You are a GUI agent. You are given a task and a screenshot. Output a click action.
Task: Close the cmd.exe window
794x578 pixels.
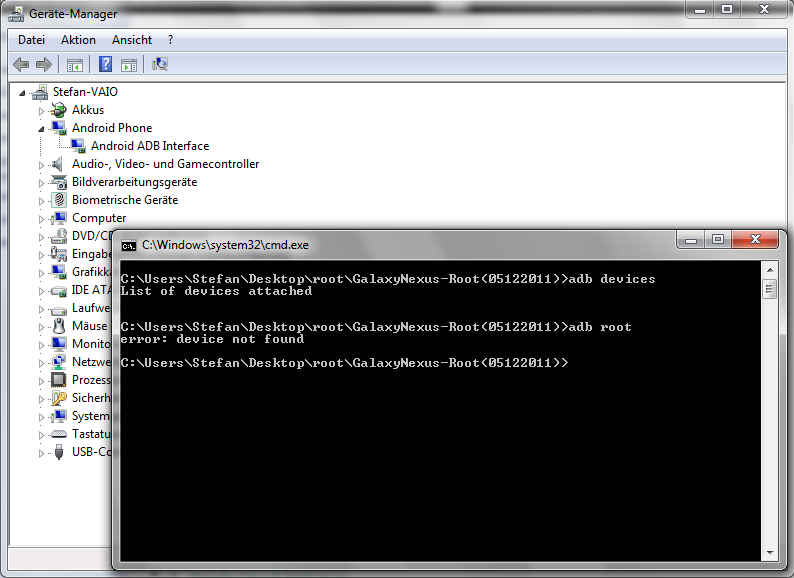pyautogui.click(x=755, y=239)
